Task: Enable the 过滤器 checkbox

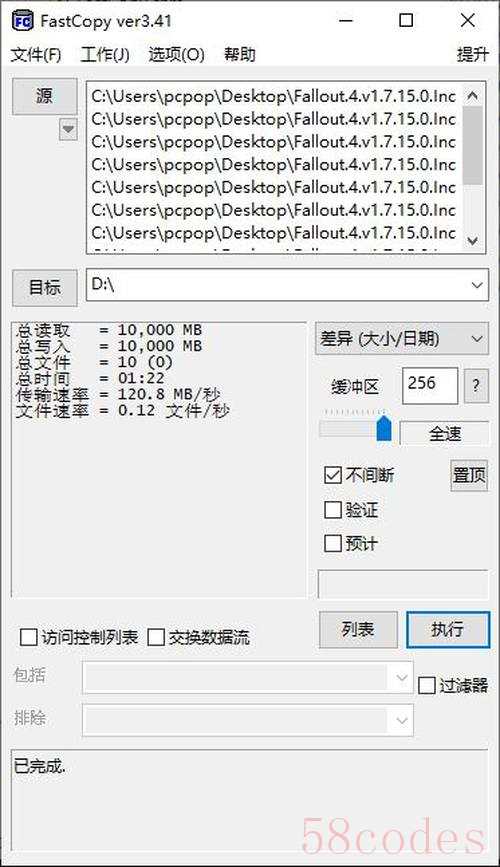Action: [x=426, y=686]
